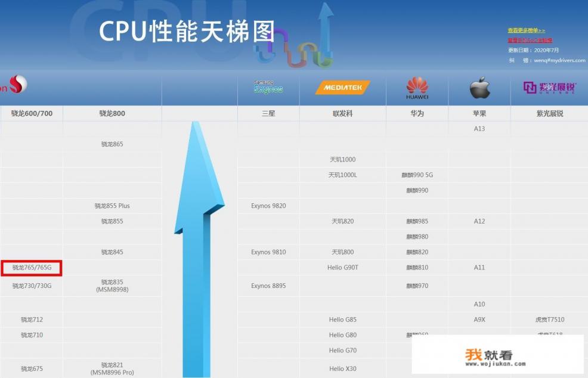Click the 骁龙730/730G cell
The width and height of the screenshot is (588, 378).
click(32, 286)
